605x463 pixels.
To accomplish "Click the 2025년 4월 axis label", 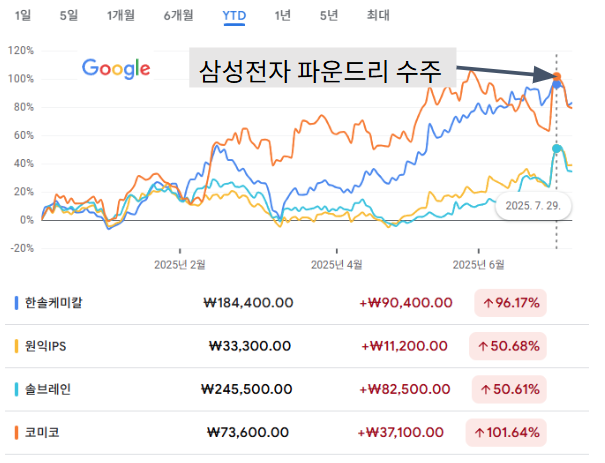I will point(337,265).
